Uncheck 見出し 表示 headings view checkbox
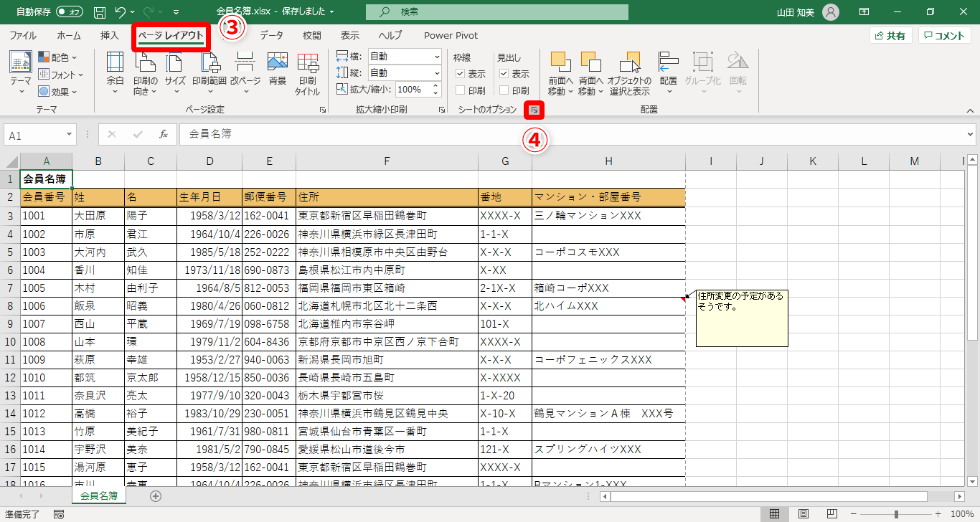 tap(504, 74)
